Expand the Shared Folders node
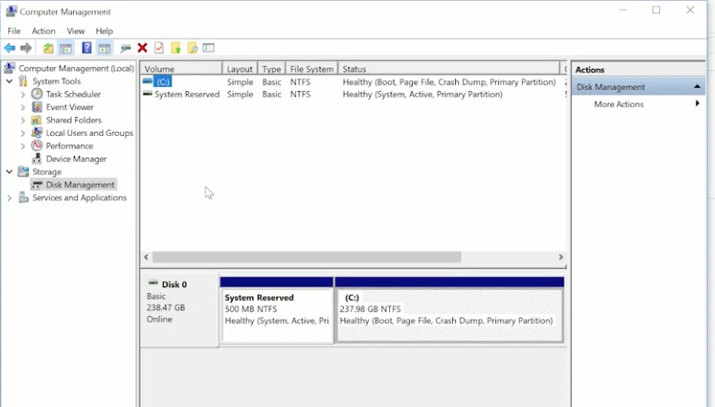The width and height of the screenshot is (715, 407). tap(23, 120)
